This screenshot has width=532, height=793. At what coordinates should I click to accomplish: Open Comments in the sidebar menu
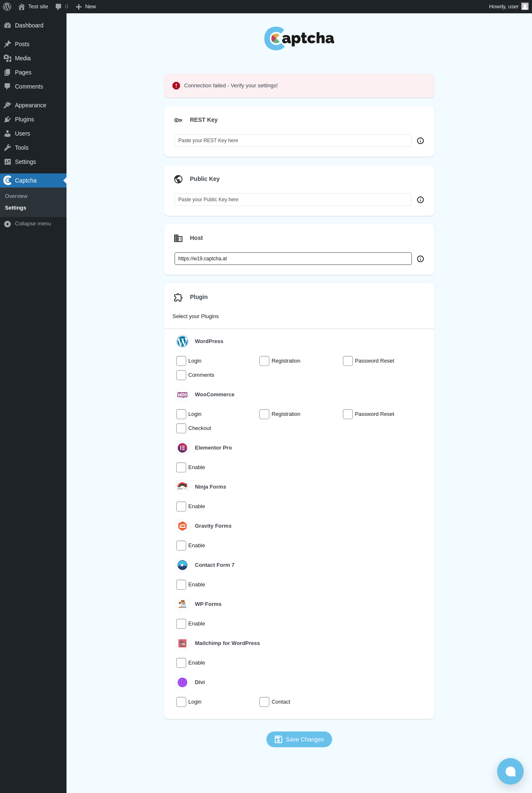click(x=33, y=86)
